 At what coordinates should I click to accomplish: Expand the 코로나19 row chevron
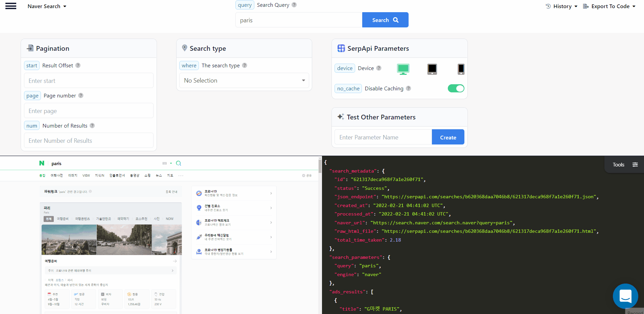tap(271, 193)
